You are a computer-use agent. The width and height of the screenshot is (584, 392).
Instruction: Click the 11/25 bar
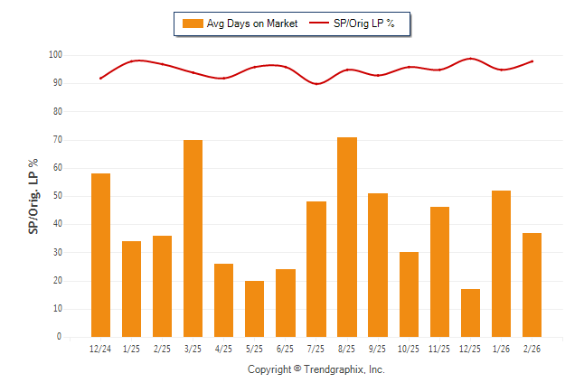point(439,272)
